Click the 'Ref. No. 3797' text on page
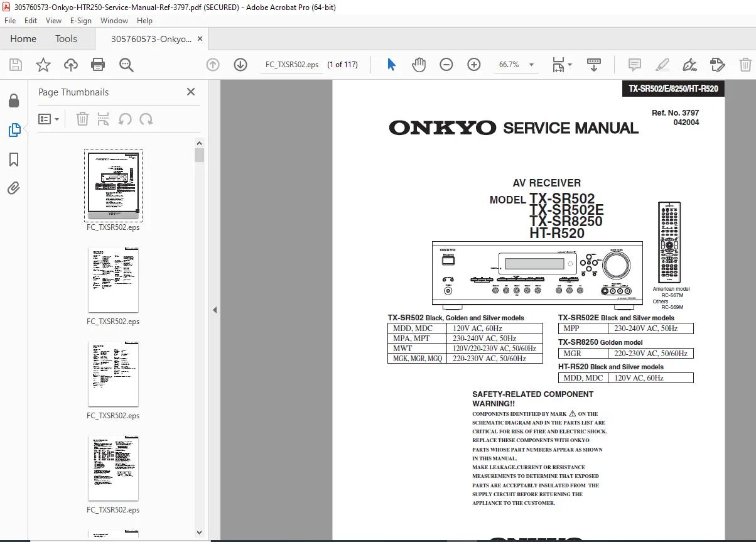 [675, 113]
